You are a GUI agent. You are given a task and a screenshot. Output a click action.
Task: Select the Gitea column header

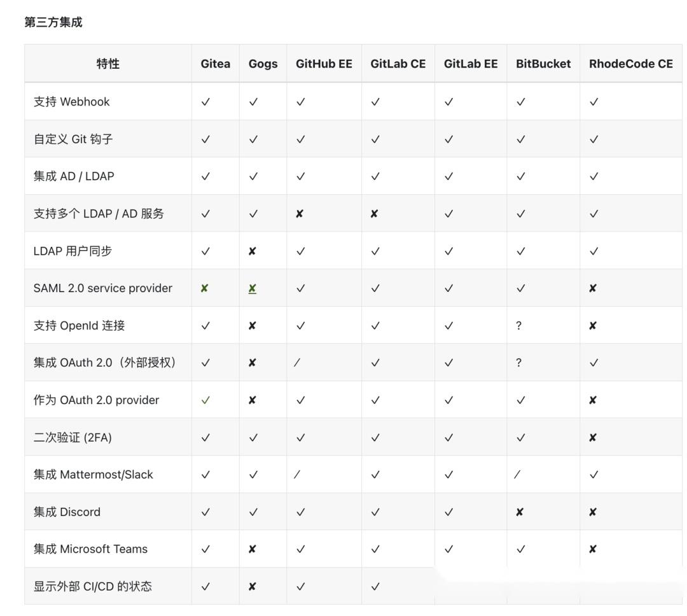pyautogui.click(x=215, y=63)
